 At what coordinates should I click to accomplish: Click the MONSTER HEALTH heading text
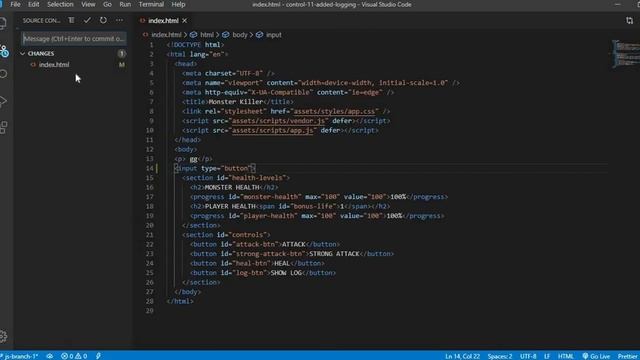coord(232,187)
